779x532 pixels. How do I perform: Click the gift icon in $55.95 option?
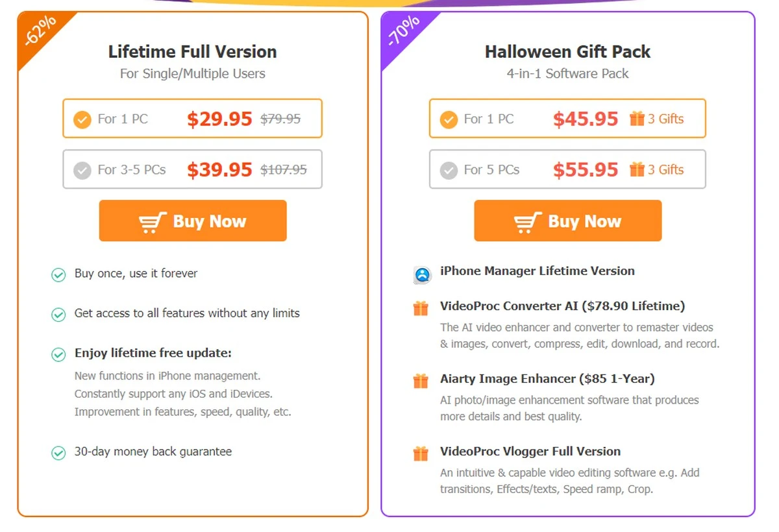click(637, 169)
